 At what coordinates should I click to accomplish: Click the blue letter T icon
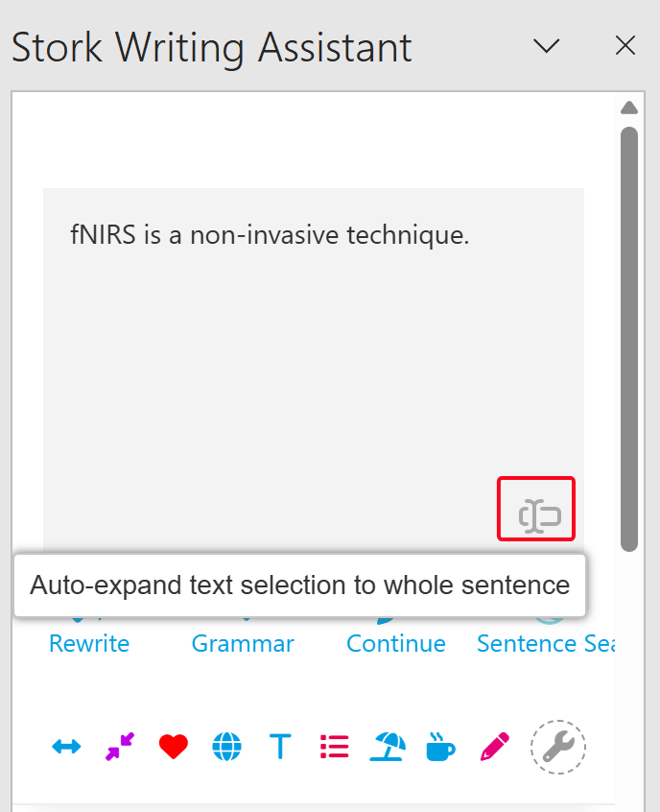pyautogui.click(x=280, y=747)
